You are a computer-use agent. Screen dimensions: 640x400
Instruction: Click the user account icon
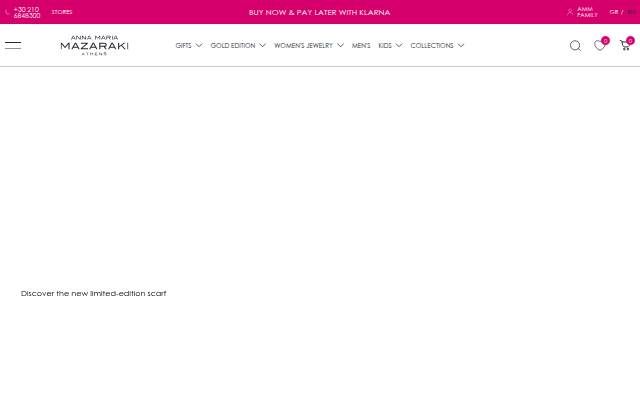point(570,12)
